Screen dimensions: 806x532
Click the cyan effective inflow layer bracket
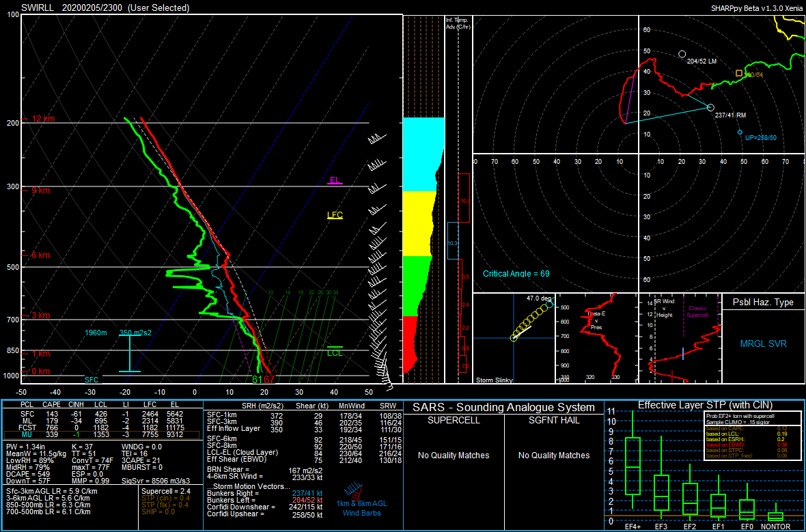tap(130, 353)
